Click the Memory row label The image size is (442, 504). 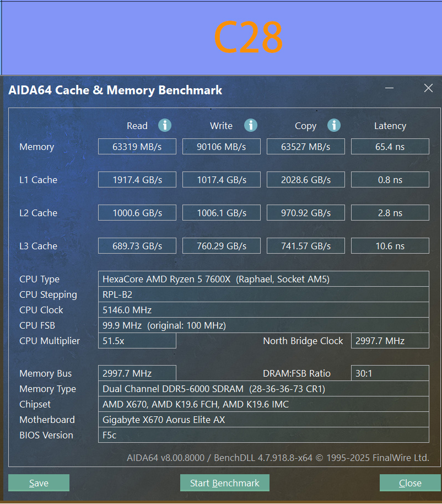[x=36, y=147]
